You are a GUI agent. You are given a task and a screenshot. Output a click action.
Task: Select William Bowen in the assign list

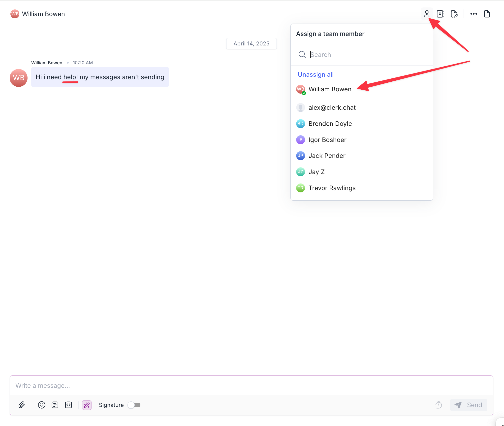click(362, 89)
